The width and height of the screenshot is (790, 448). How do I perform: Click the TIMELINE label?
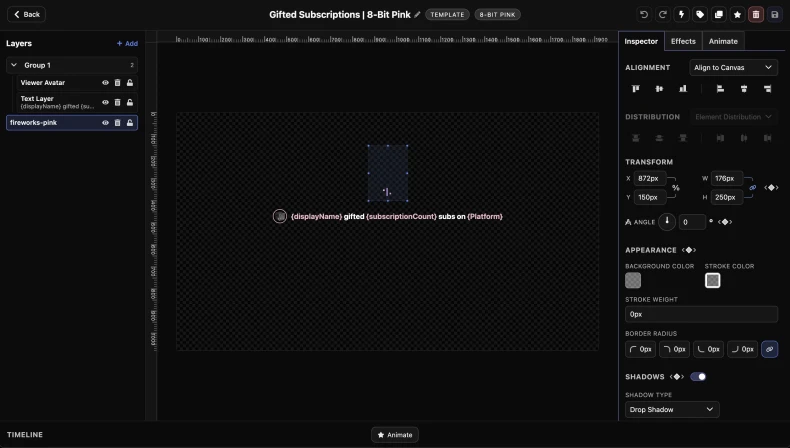[x=25, y=434]
